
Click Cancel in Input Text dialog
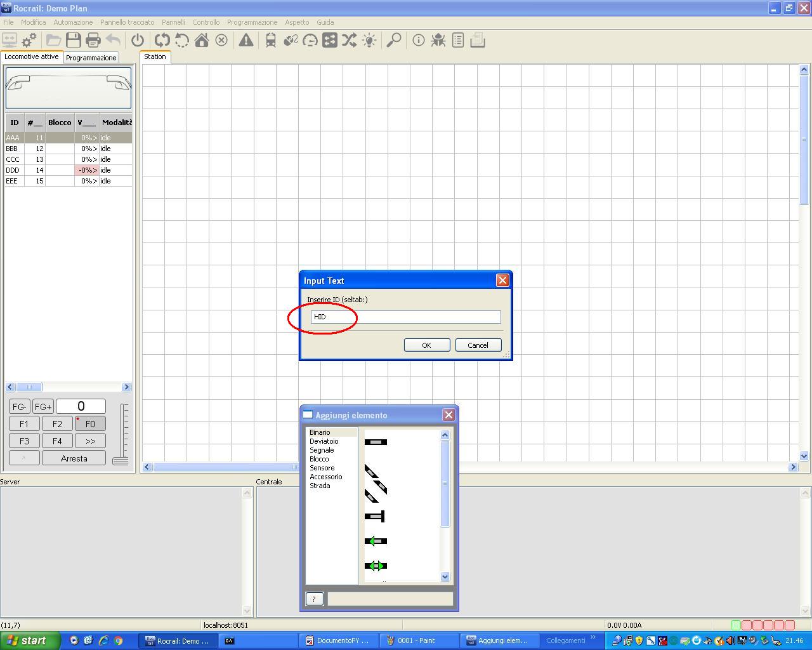click(x=478, y=345)
